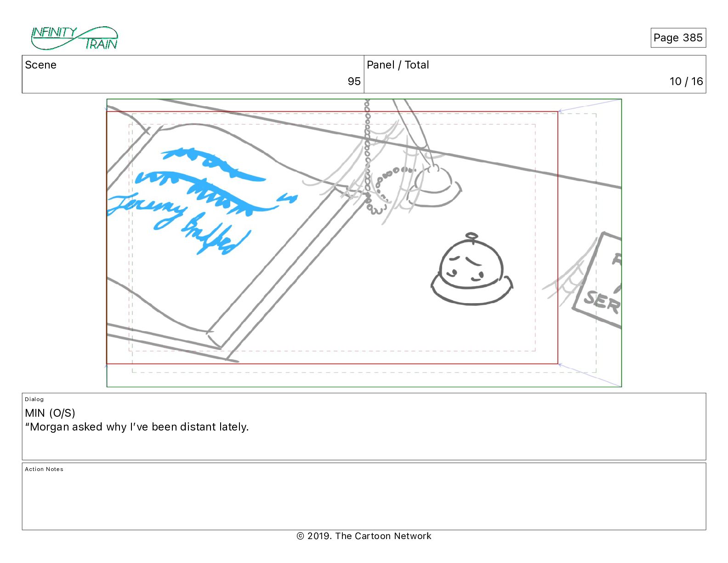Image resolution: width=728 pixels, height=563 pixels.
Task: Select the Scene label
Action: (41, 65)
